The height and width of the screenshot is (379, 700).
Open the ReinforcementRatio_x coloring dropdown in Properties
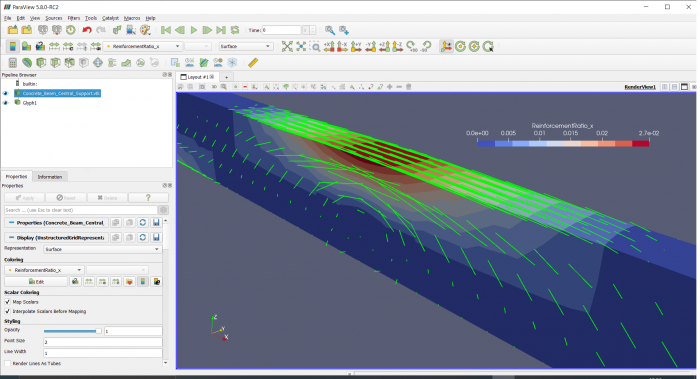43,270
